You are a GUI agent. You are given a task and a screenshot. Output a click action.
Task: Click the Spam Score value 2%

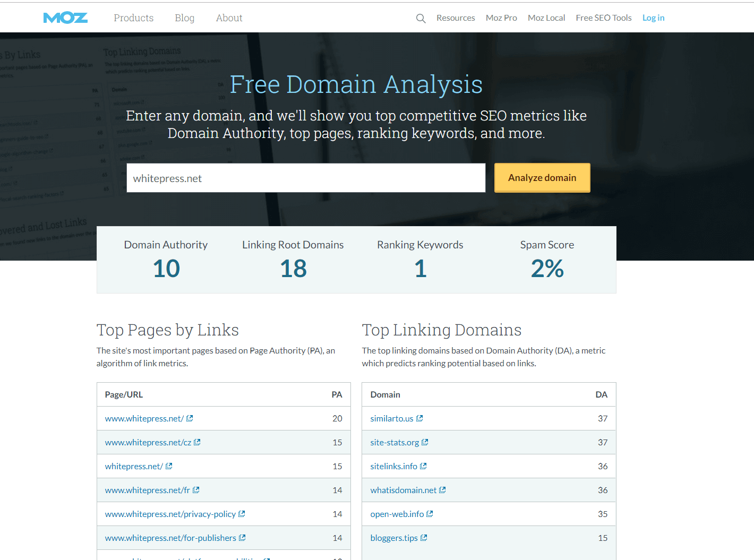tap(547, 269)
